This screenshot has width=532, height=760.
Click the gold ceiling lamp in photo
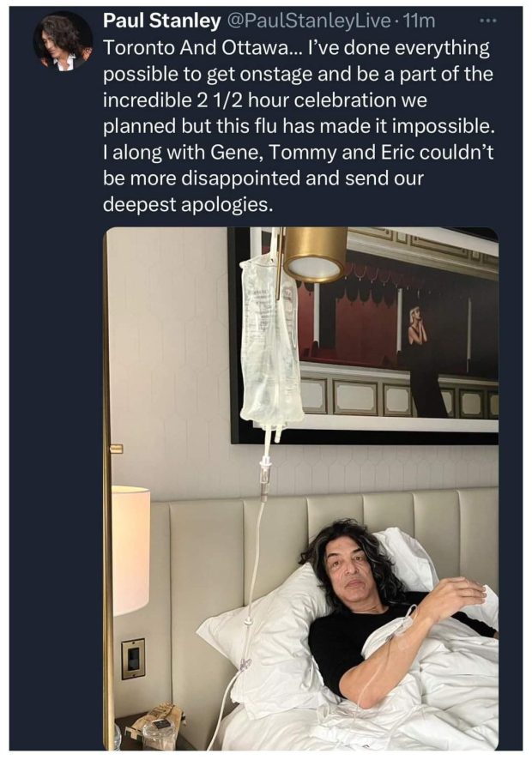coord(314,254)
